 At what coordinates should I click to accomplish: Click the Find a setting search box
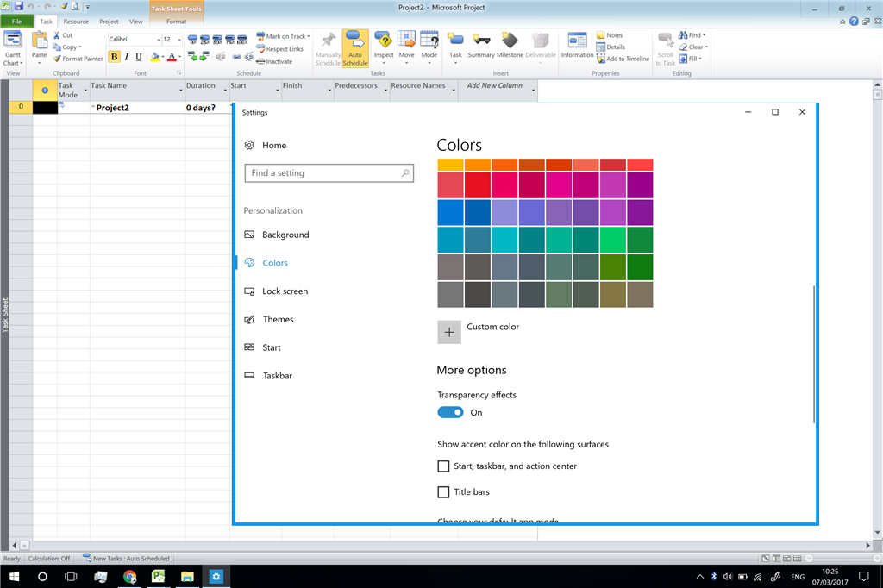coord(329,173)
